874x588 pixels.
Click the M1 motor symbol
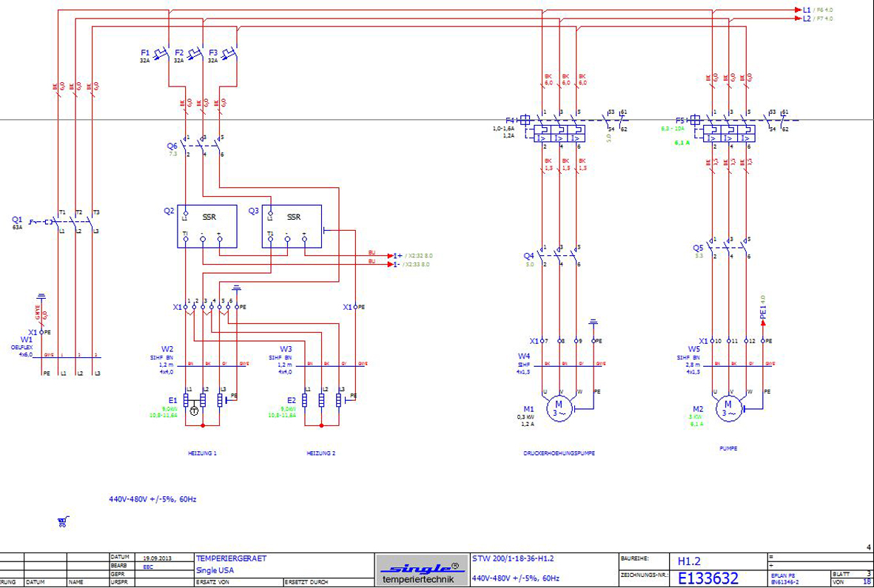(559, 407)
